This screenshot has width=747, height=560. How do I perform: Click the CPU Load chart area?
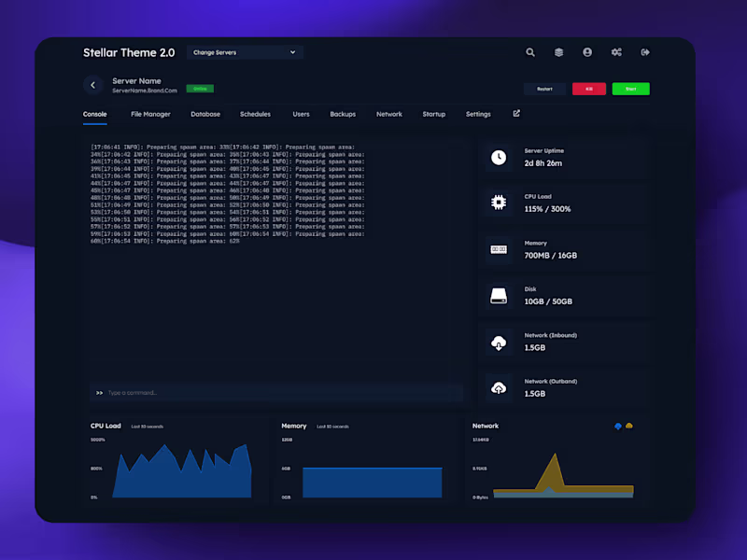[182, 471]
